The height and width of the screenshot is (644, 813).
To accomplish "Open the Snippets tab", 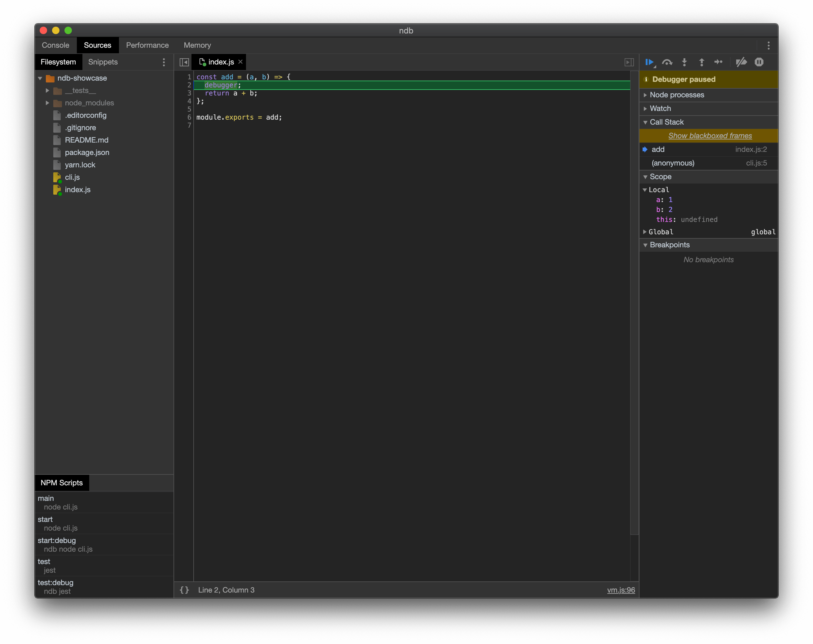I will [x=103, y=62].
